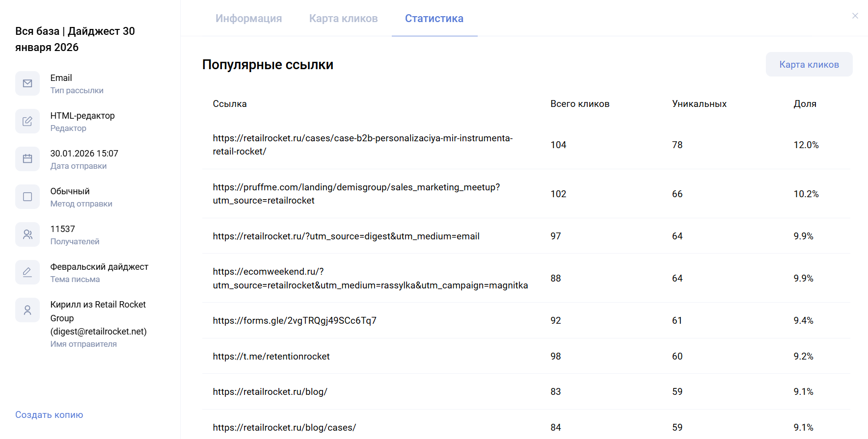This screenshot has width=868, height=439.
Task: Open the t.me/retentionrocket link
Action: 271,357
